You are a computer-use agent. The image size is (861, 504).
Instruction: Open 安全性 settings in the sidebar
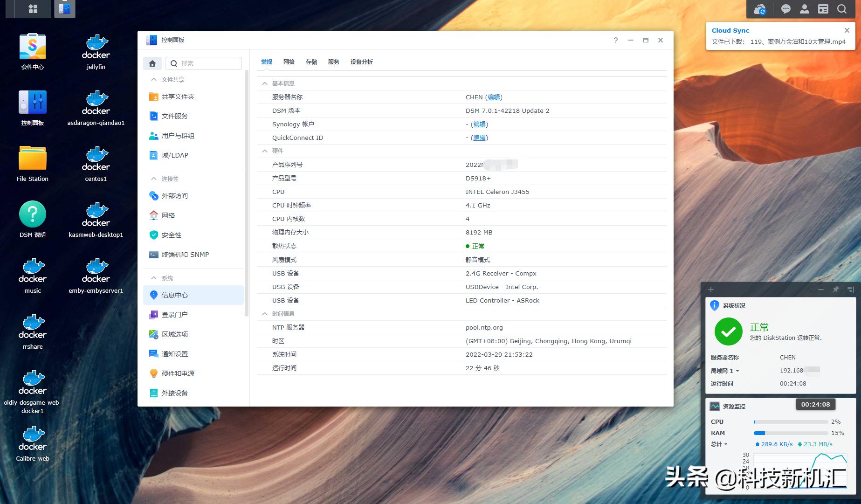coord(172,235)
